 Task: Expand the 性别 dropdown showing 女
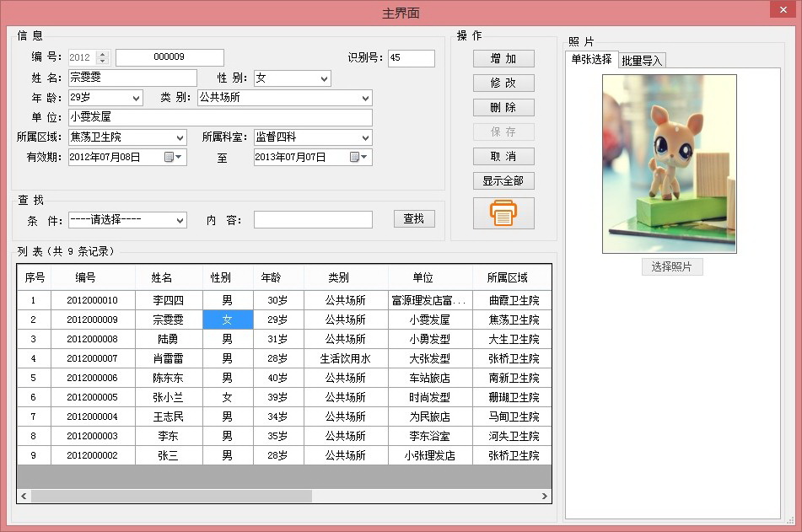click(x=324, y=78)
